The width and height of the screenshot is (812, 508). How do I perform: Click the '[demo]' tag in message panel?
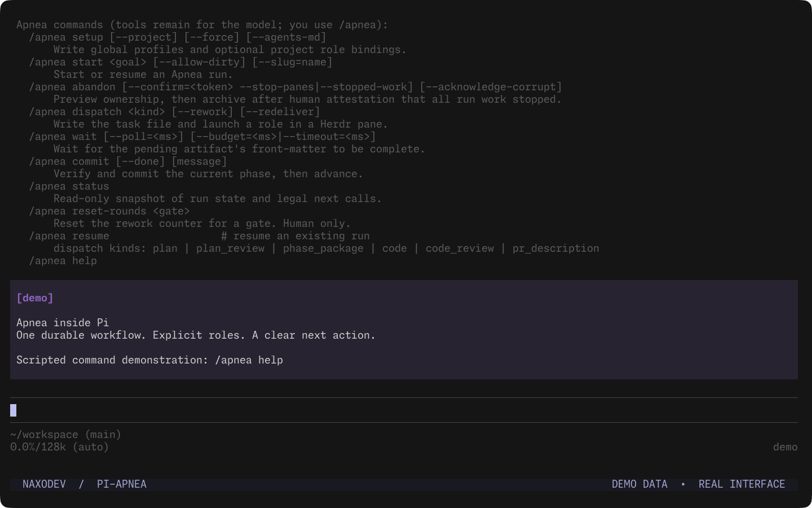coord(35,298)
